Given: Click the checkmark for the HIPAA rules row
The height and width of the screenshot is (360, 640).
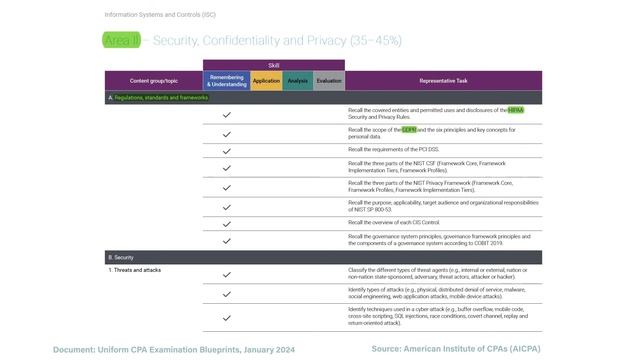Looking at the screenshot, I should pos(227,115).
